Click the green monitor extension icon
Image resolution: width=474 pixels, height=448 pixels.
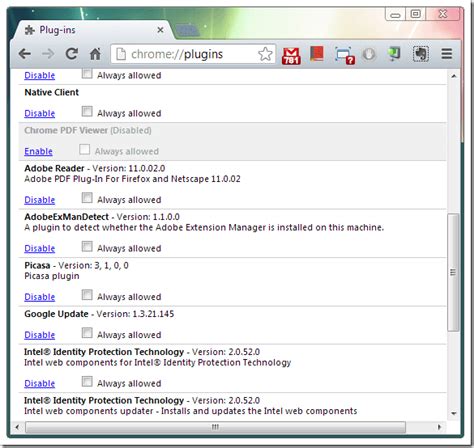point(394,54)
